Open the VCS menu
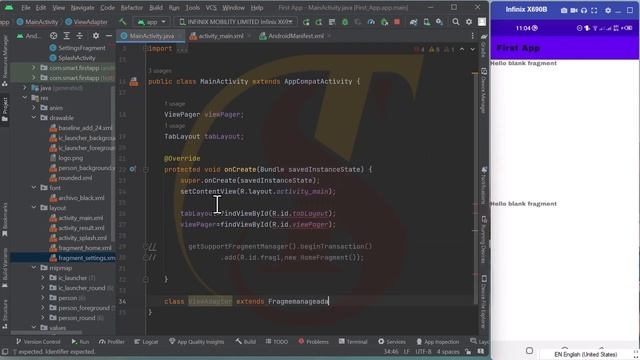This screenshot has height=360, width=640. point(211,8)
